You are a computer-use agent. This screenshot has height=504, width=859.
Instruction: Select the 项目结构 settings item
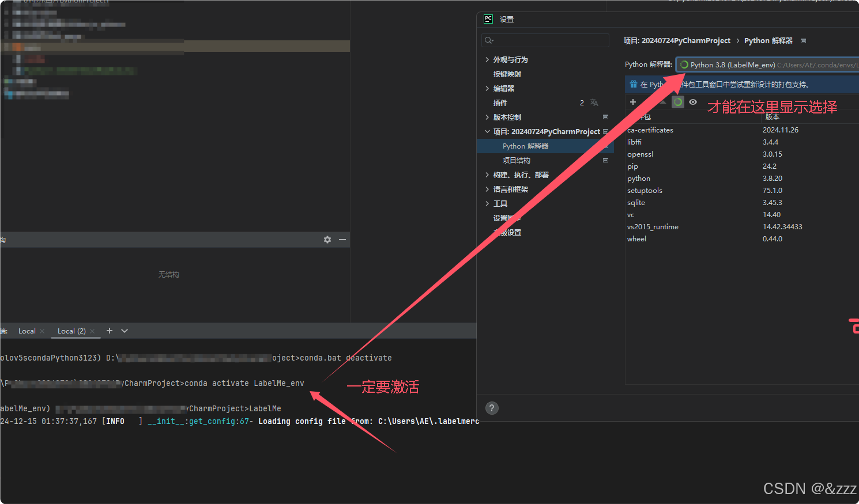tap(517, 160)
